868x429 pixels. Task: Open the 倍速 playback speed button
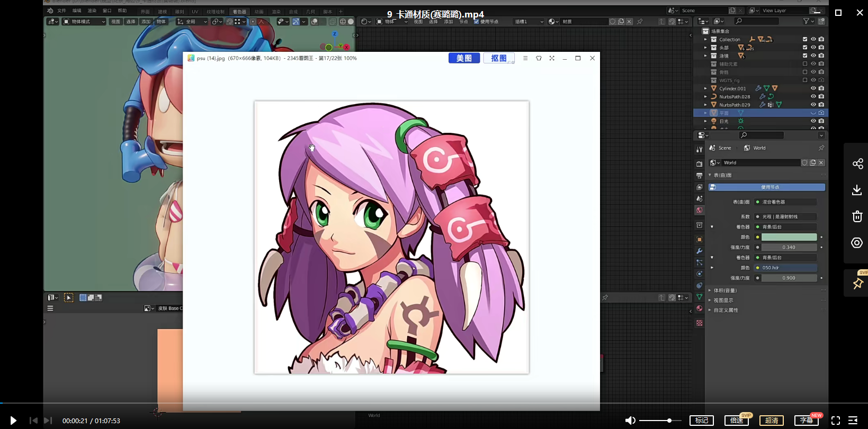(737, 421)
